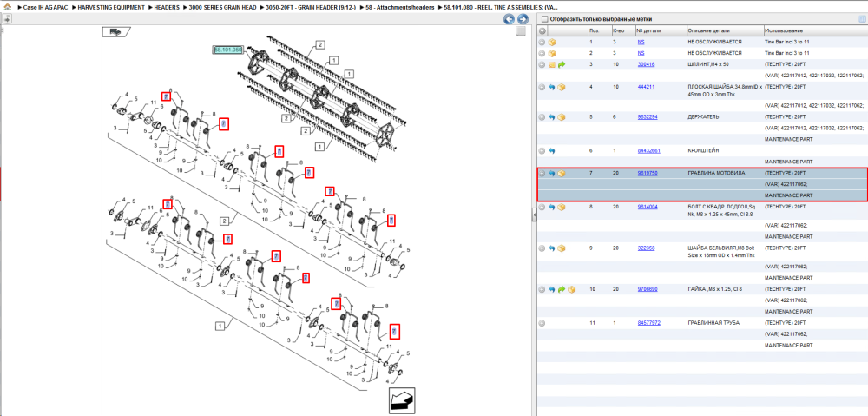Click the box icon in ДЕРЖАТЕЛЬ row

(x=562, y=117)
